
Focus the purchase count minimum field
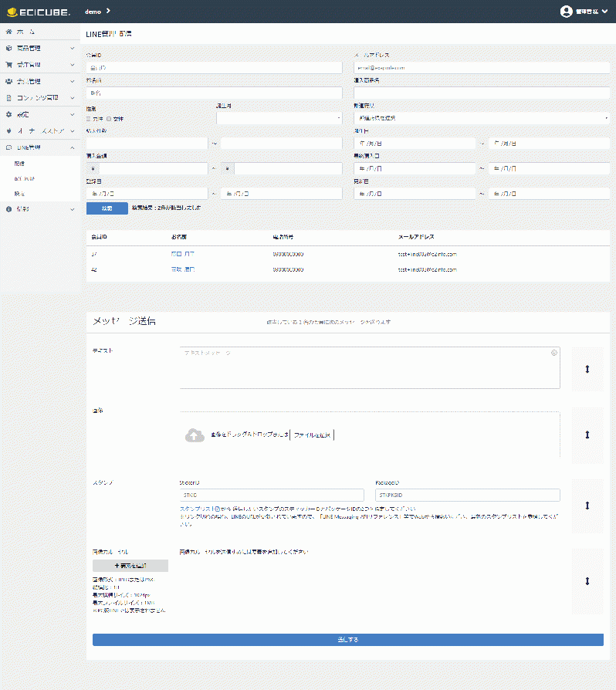point(147,143)
